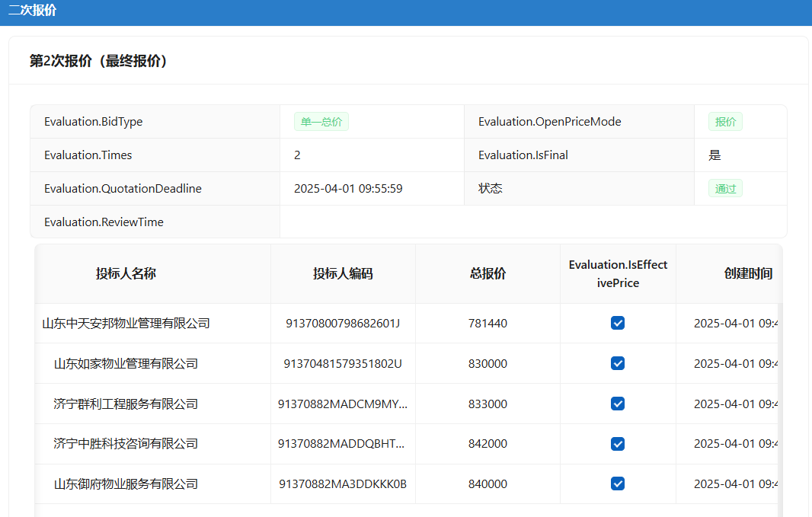Select bidder name 济宁中胜科技咨询有限公司
The height and width of the screenshot is (517, 812).
coord(126,444)
